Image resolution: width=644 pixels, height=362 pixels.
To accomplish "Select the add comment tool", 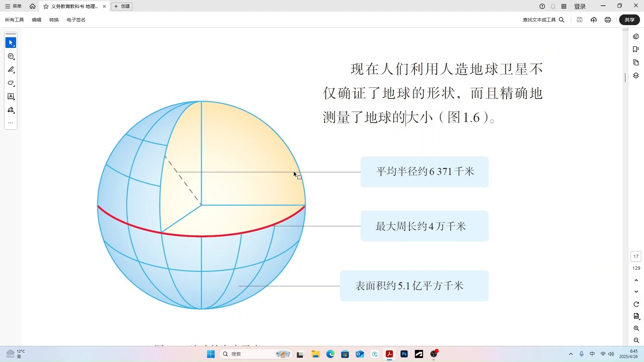I will pyautogui.click(x=11, y=56).
